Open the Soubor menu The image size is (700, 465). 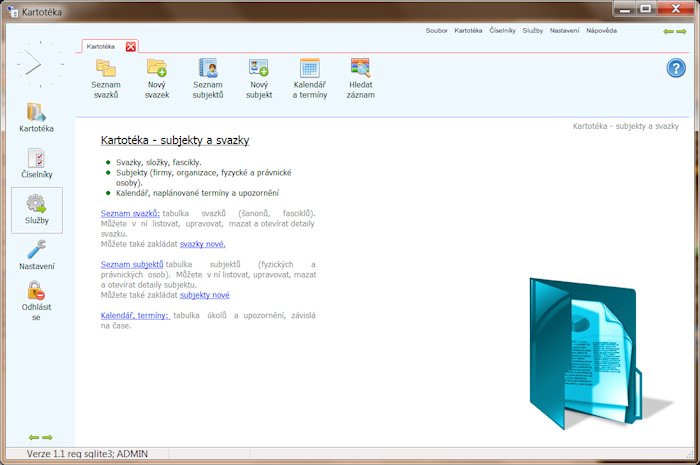pos(436,31)
